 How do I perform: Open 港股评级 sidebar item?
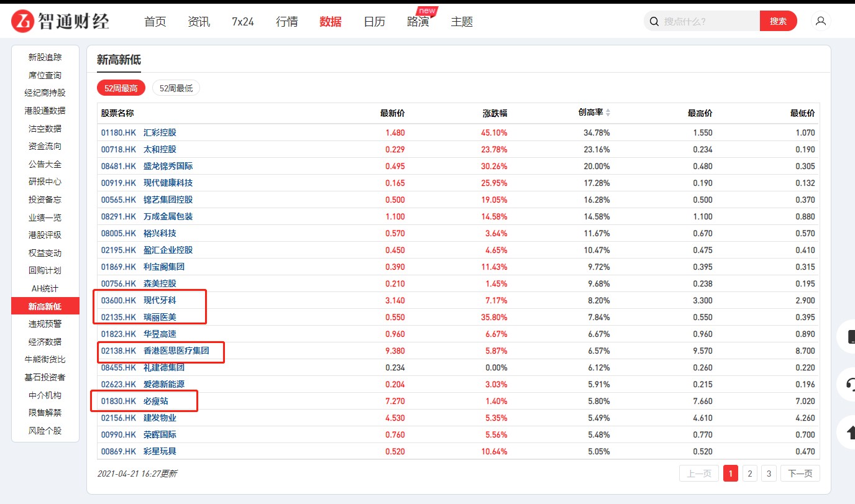point(45,235)
